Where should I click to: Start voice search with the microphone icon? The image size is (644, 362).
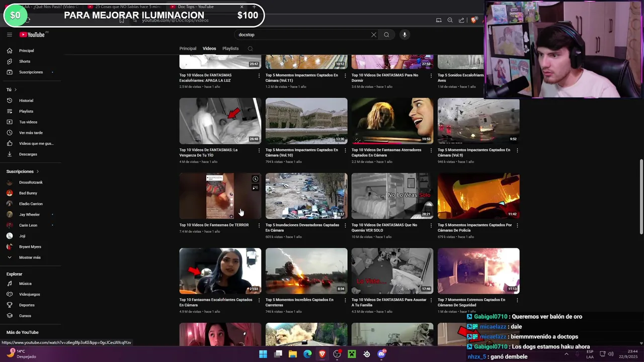405,35
